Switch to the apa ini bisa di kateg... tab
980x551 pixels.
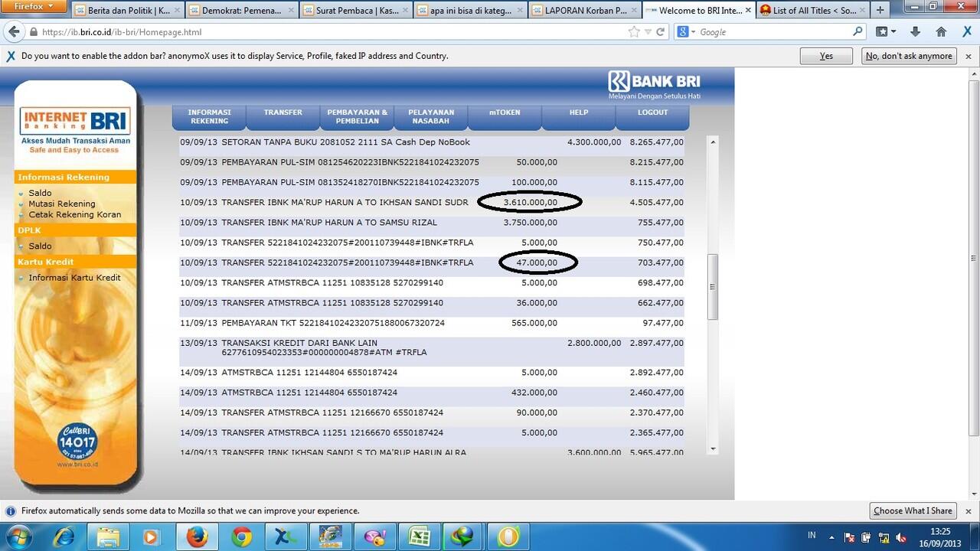[x=470, y=11]
